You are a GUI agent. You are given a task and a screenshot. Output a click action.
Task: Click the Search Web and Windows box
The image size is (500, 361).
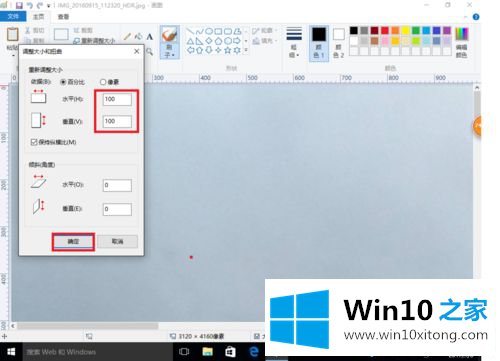97,352
